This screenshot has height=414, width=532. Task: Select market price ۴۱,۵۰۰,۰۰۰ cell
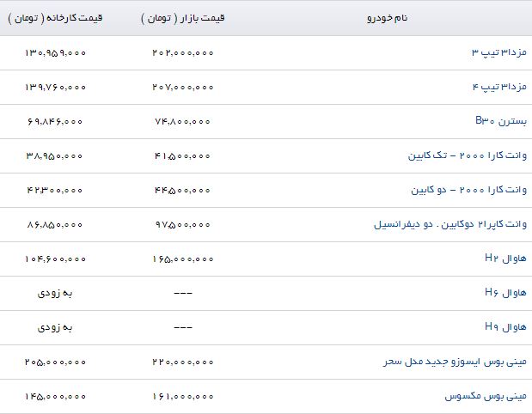[x=182, y=156]
